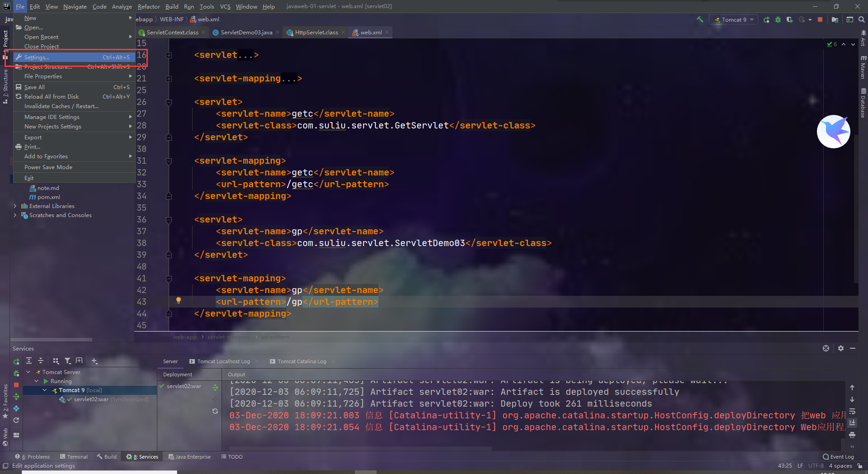Open the Terminal tool window button

tap(74, 457)
